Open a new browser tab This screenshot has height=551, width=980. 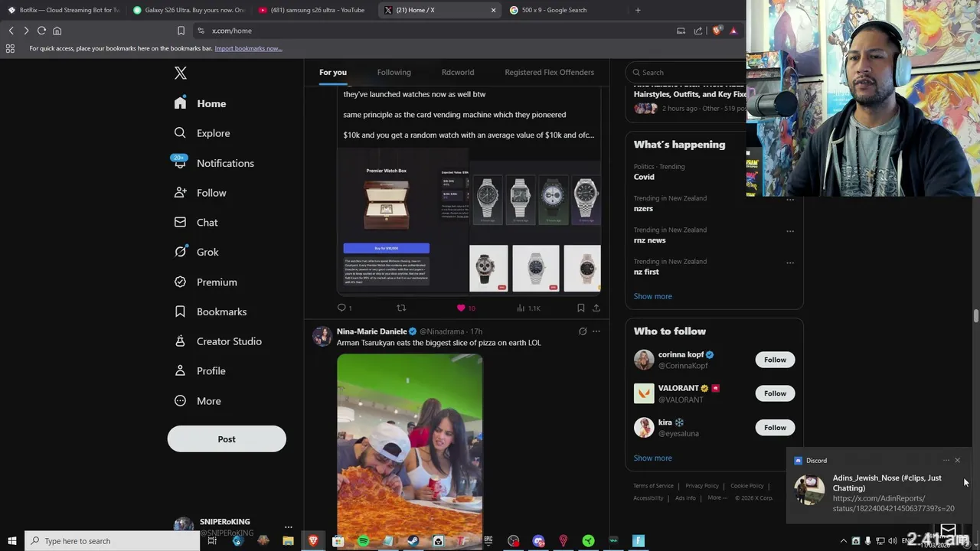point(638,10)
